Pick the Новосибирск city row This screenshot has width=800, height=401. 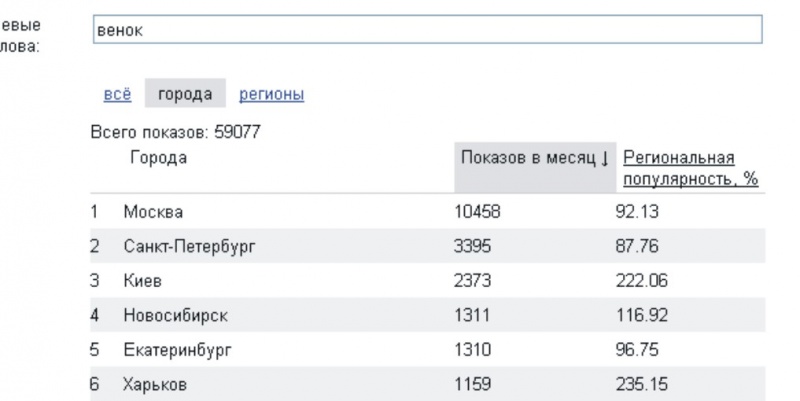pos(175,316)
